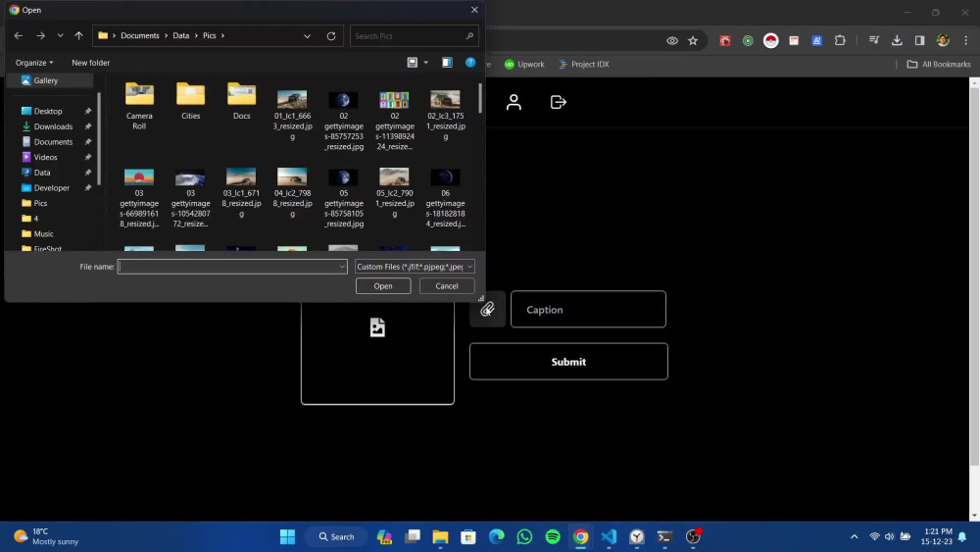980x552 pixels.
Task: Click the logout icon
Action: click(559, 102)
